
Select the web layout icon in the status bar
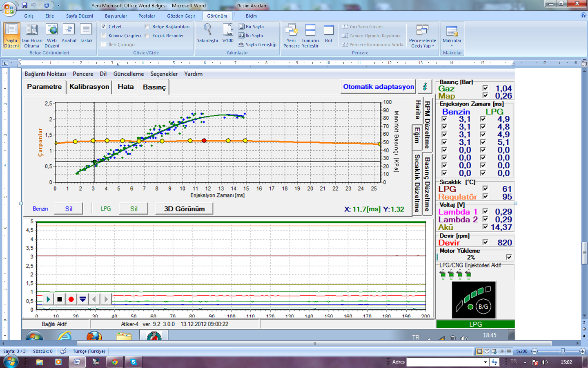[494, 351]
